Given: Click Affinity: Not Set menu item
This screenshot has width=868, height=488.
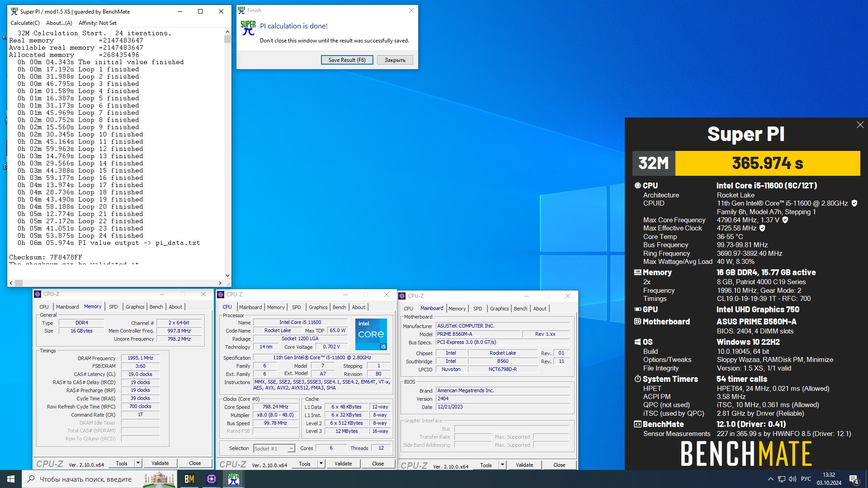Looking at the screenshot, I should click(97, 23).
